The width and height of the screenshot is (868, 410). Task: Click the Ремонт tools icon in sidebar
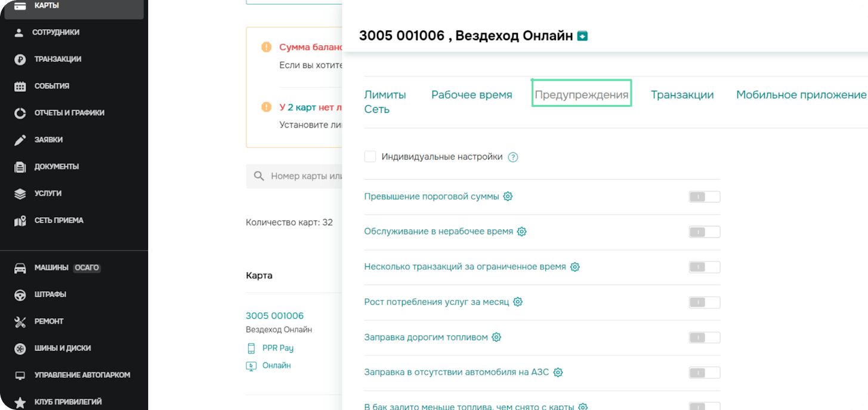click(20, 322)
